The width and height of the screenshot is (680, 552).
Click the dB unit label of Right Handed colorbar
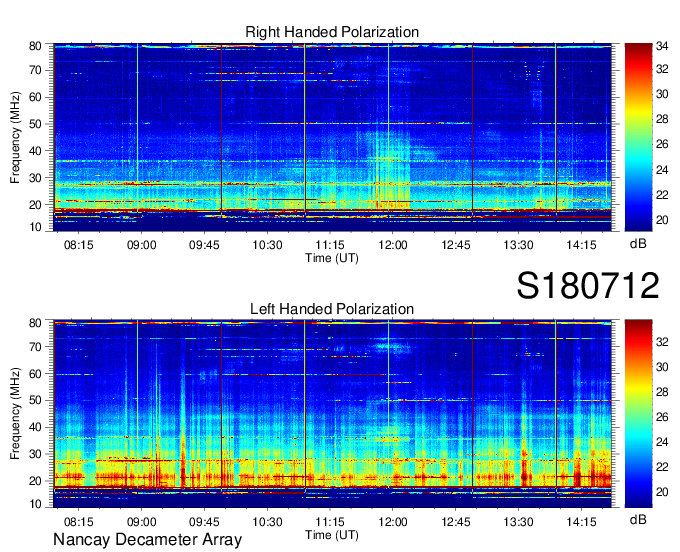click(x=638, y=244)
